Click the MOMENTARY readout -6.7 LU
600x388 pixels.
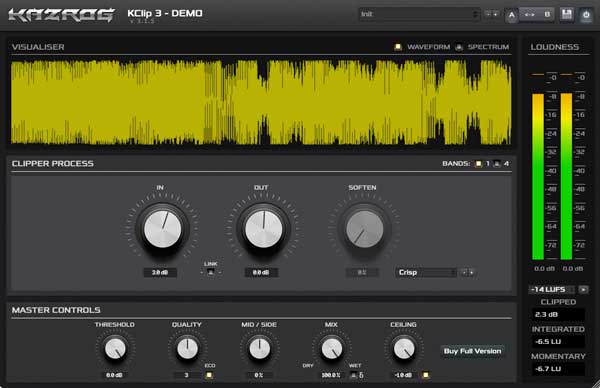[558, 369]
